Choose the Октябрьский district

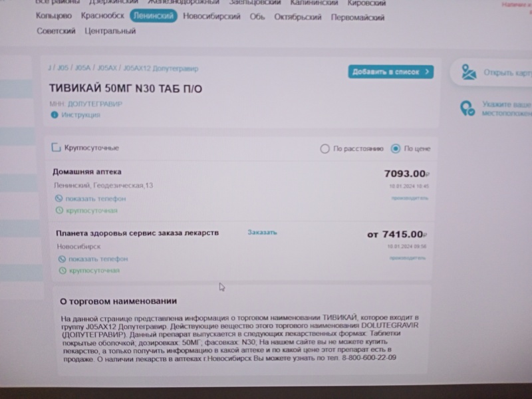(297, 17)
